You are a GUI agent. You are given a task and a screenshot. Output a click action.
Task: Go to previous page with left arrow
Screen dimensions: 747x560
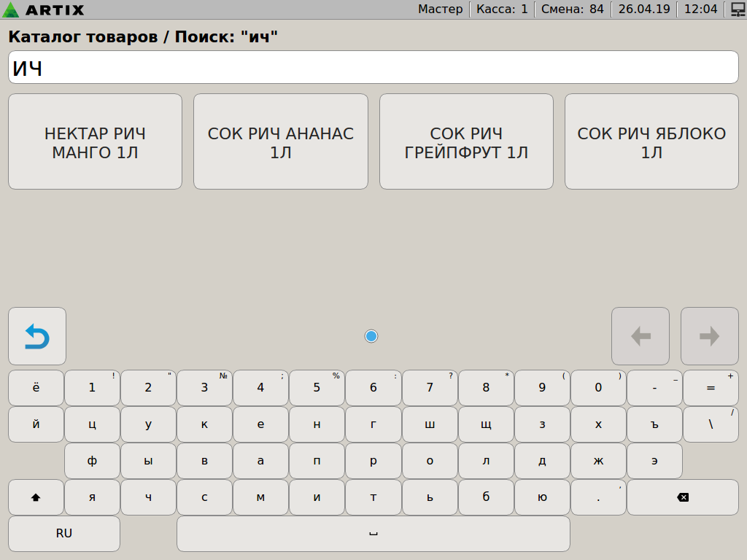tap(640, 336)
